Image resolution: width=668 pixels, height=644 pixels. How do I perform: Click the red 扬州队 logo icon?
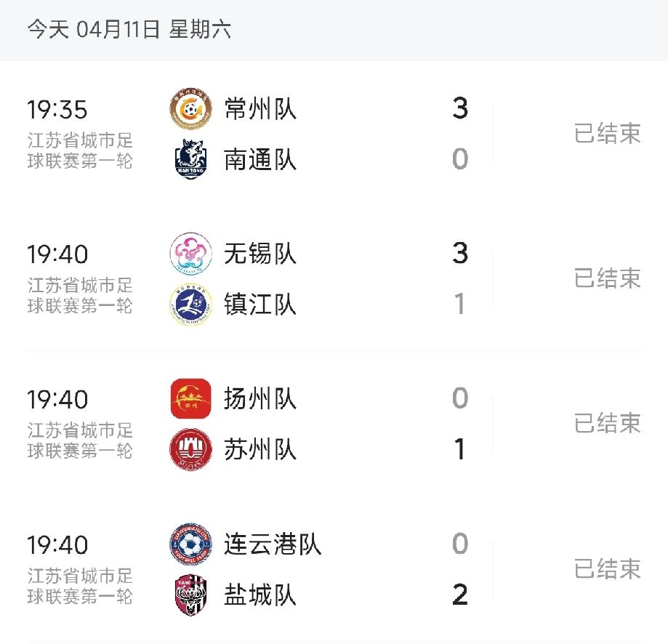(190, 399)
